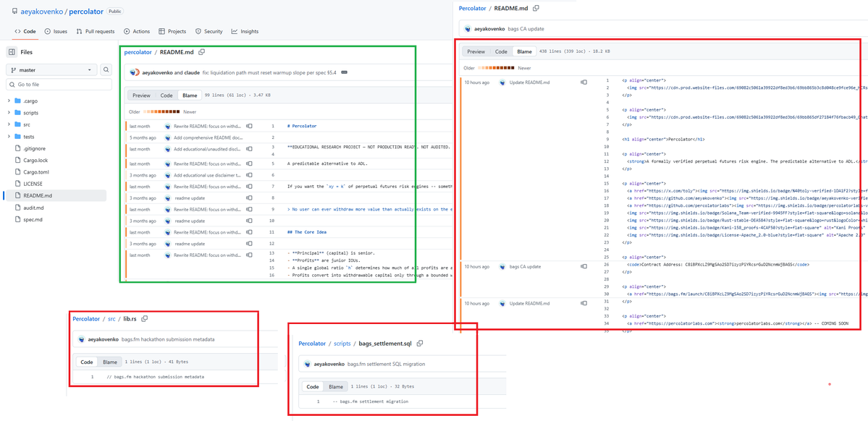Open commit 'bags.fm settlement SQL migration' link
The width and height of the screenshot is (868, 421).
point(386,364)
